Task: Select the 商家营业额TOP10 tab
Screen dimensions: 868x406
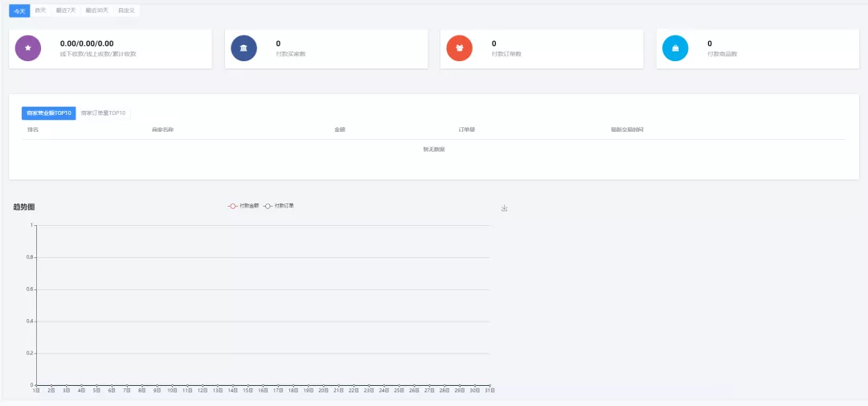Action: coord(49,113)
